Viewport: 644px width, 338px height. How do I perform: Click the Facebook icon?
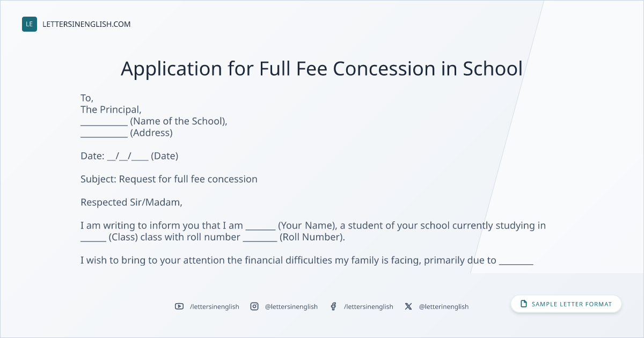[x=333, y=306]
